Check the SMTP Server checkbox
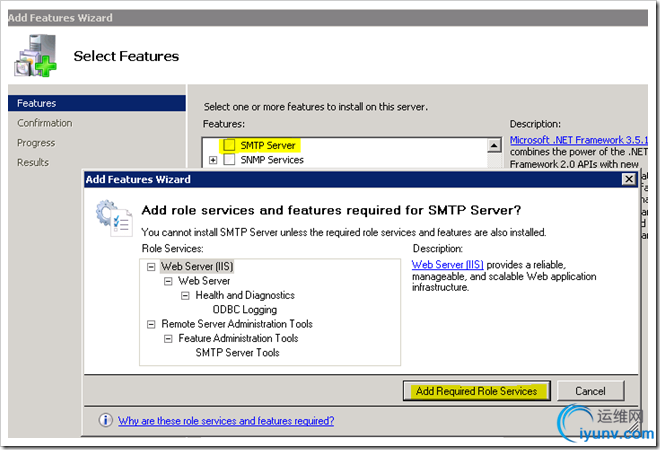 click(x=229, y=145)
